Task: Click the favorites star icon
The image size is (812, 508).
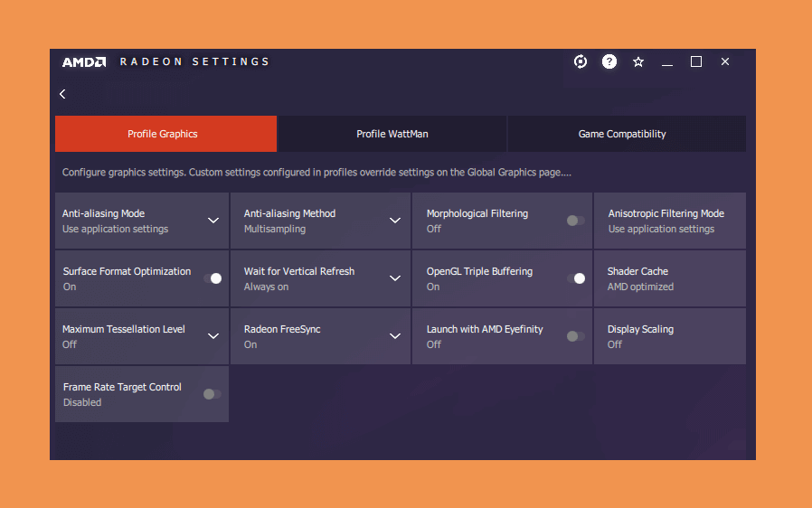Action: (638, 62)
